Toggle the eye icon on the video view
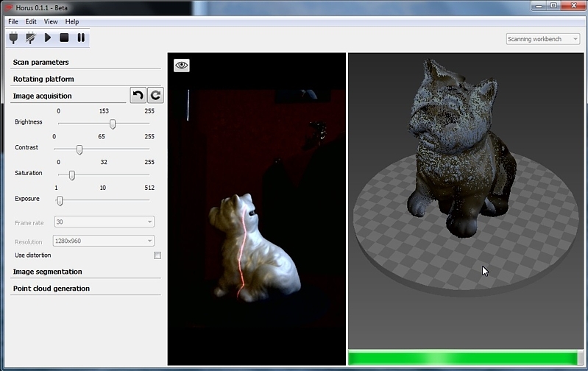The image size is (588, 371). [x=182, y=66]
